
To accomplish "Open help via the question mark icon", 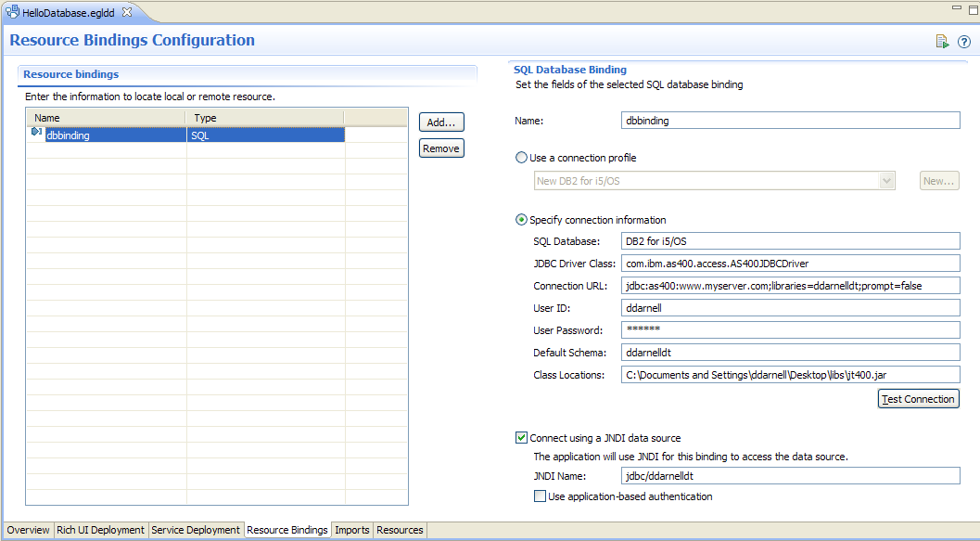I will coord(964,41).
